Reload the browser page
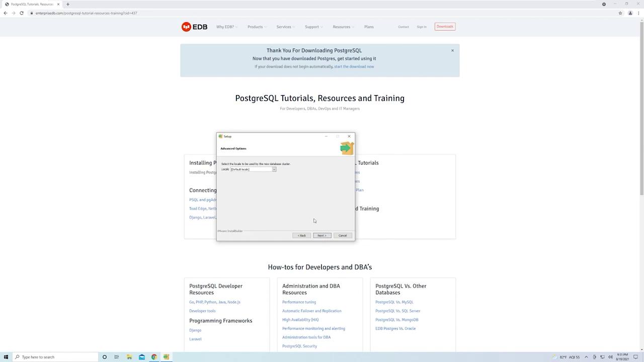This screenshot has width=644, height=362. [22, 13]
